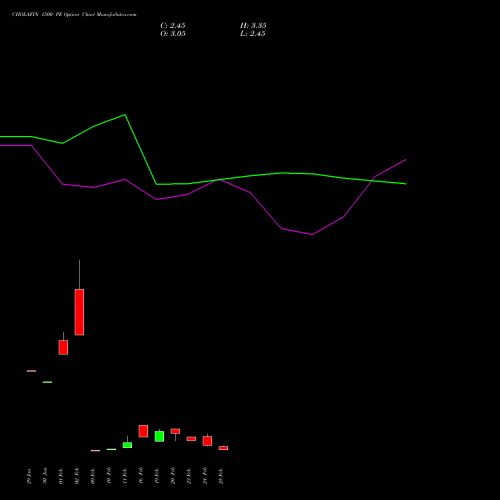Select the red candle with lower wick above 20 Feb

pyautogui.click(x=175, y=431)
